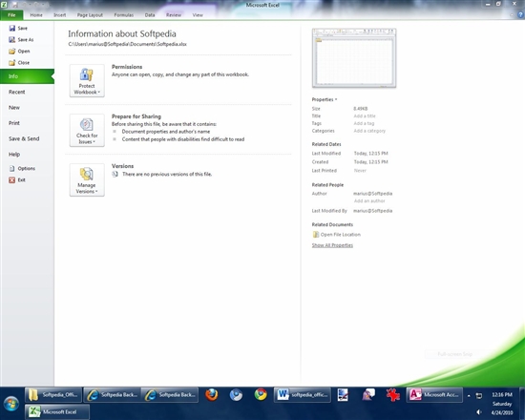
Task: Click the Size value 8.49KB
Action: tap(361, 109)
